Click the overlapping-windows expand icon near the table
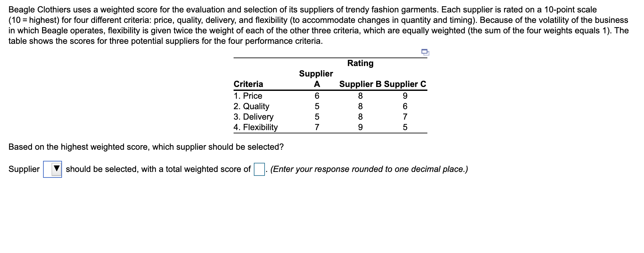 (x=425, y=52)
